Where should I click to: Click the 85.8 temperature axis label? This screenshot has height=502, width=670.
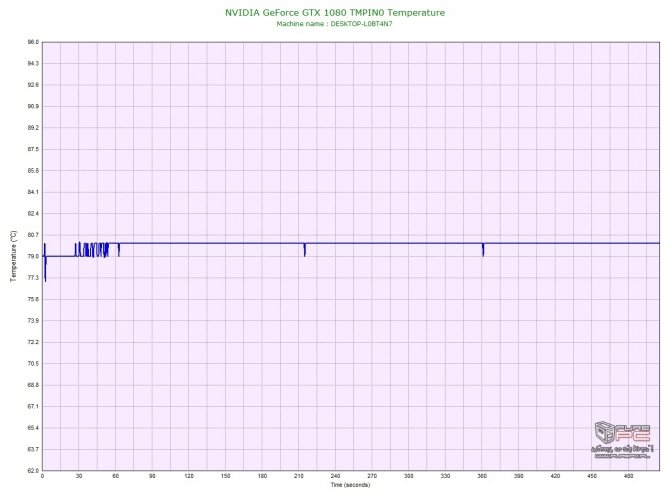pyautogui.click(x=33, y=170)
